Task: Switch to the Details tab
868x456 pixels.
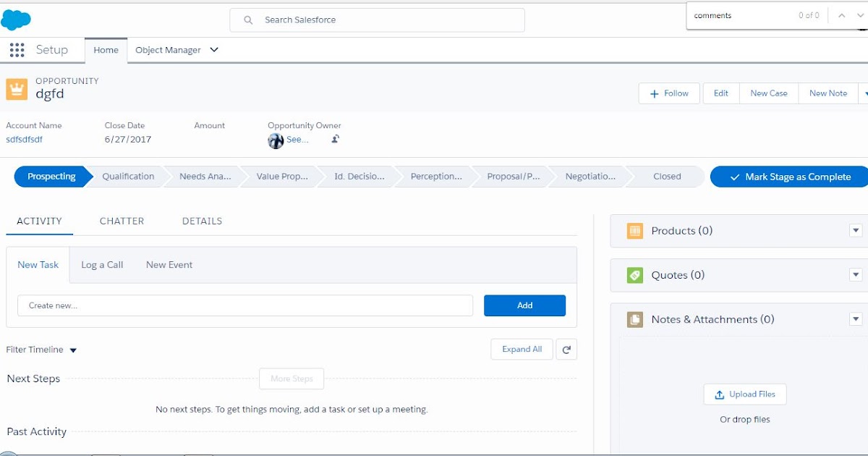Action: (x=201, y=221)
